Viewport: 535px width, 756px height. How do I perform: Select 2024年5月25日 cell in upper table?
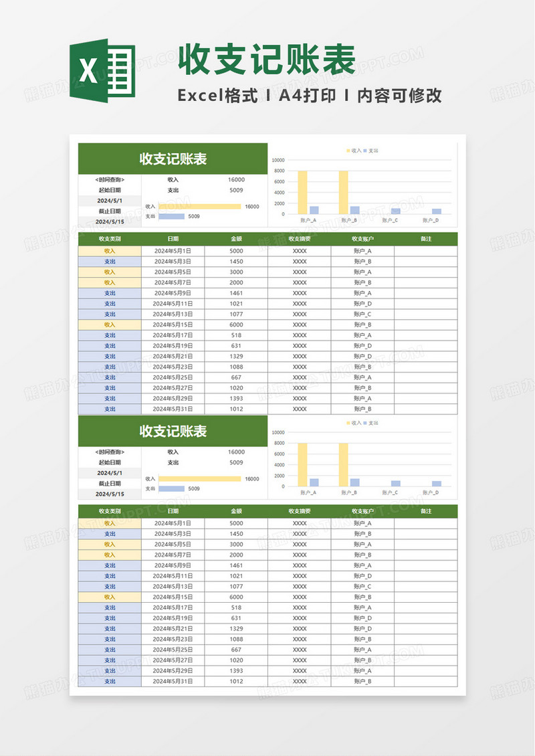point(173,377)
